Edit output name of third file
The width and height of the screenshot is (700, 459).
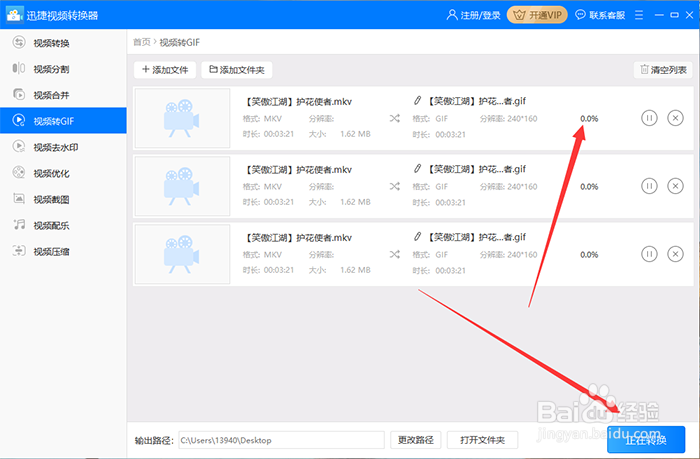417,236
